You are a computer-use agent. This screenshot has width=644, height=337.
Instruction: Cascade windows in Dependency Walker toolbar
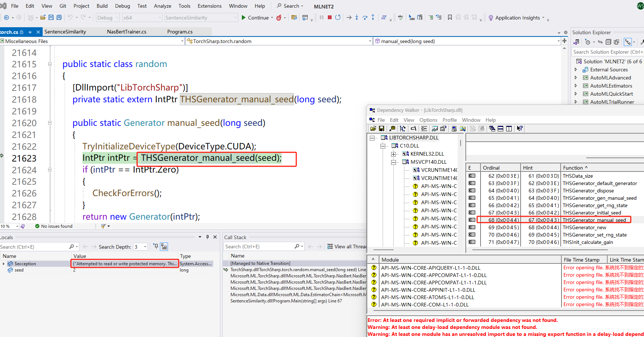[492, 128]
